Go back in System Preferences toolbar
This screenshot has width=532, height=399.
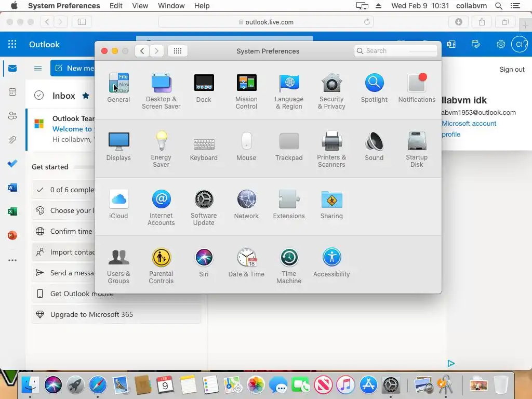(x=142, y=51)
